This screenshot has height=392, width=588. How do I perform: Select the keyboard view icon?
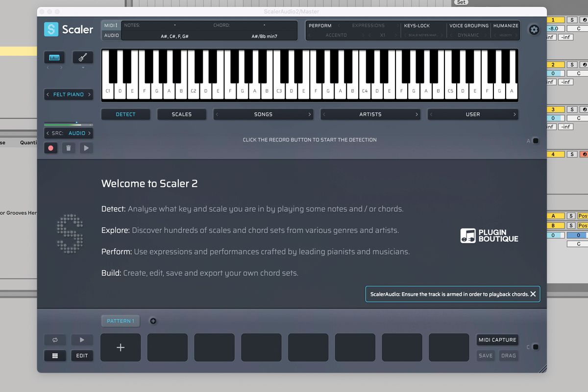click(x=54, y=57)
